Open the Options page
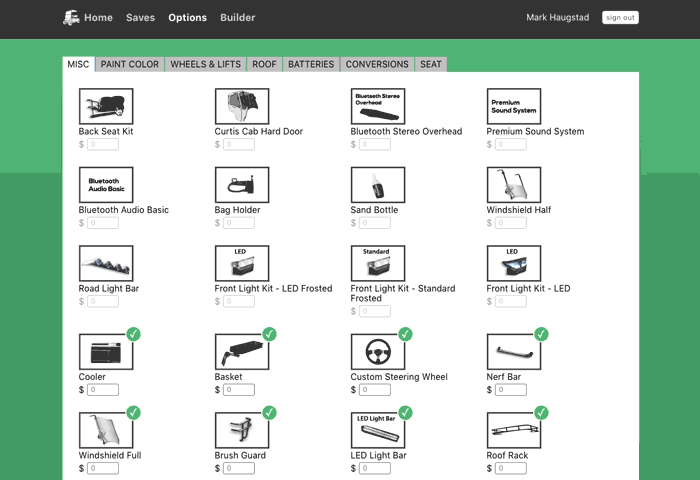Viewport: 700px width, 480px height. coord(188,17)
